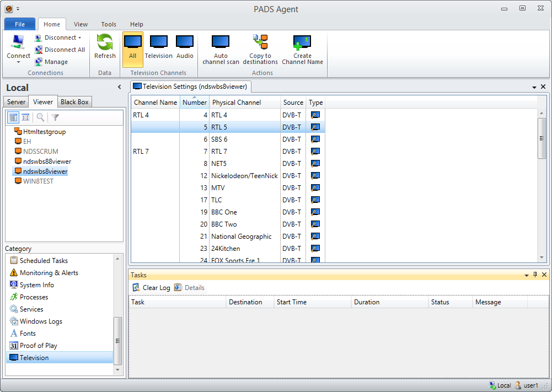Open the Connect dropdown arrow
This screenshot has height=392, width=552.
pos(18,62)
